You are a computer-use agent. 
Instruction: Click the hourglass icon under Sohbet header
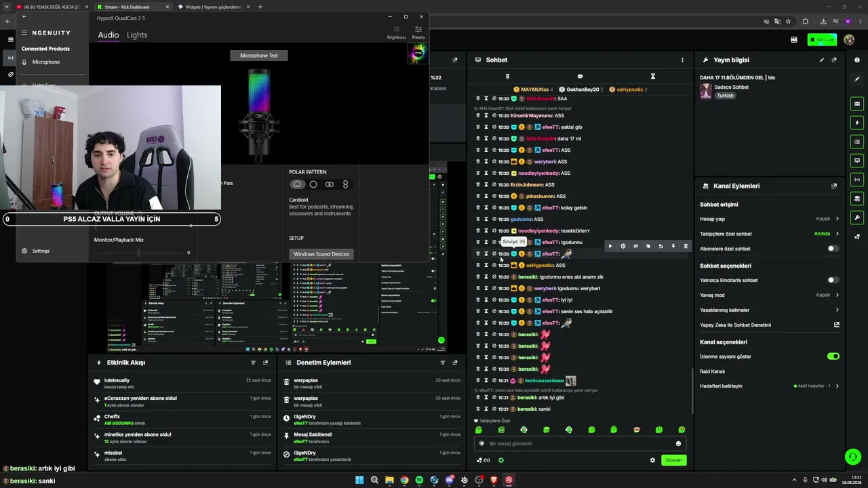coord(652,76)
